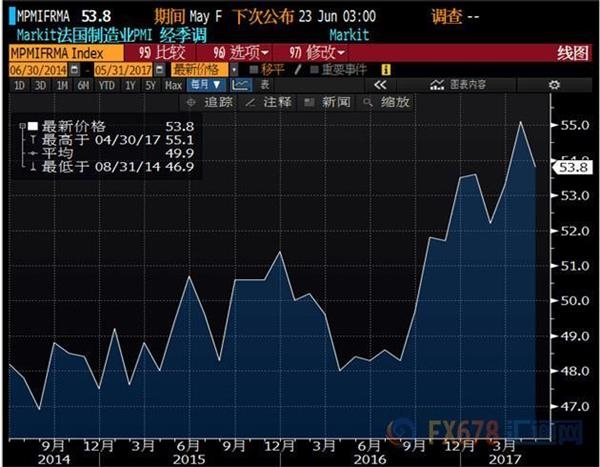Click the MPMIFRMA Index security field
600x467 pixels.
point(66,53)
